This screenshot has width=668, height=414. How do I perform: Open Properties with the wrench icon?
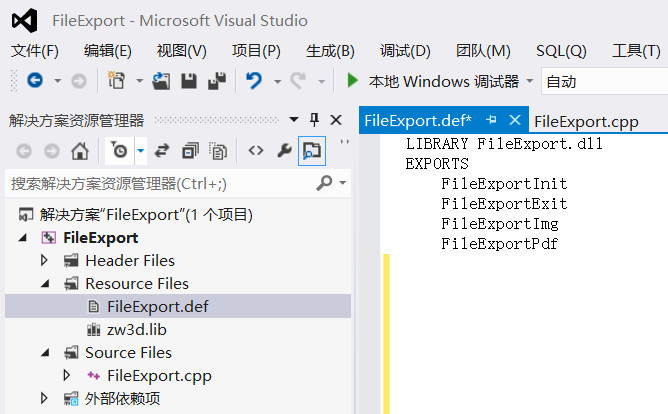coord(284,151)
